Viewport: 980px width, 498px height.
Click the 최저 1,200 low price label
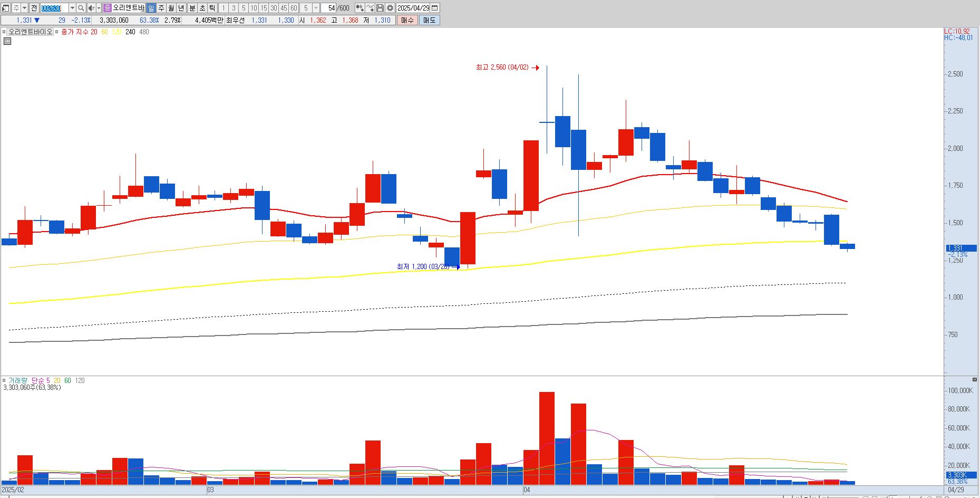[423, 266]
